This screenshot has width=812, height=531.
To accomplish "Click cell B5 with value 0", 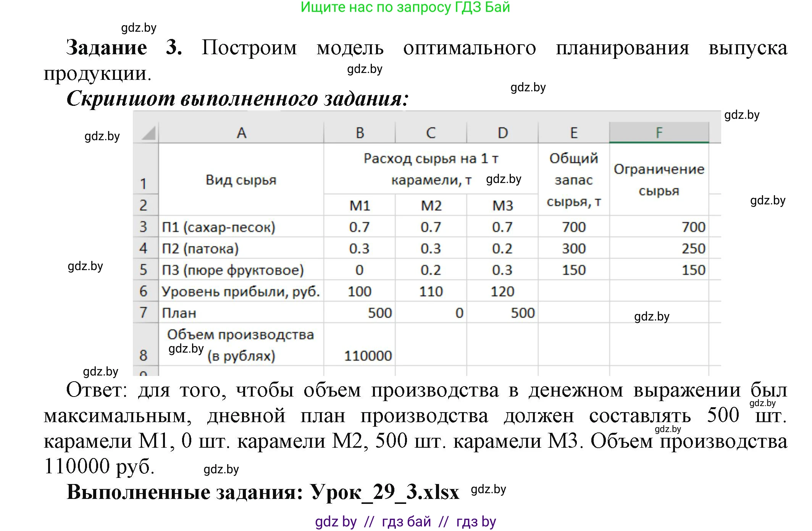I will (360, 269).
